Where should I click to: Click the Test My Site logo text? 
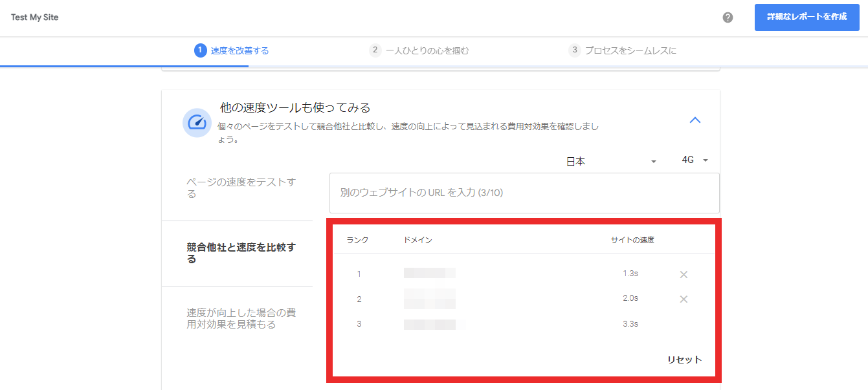(x=35, y=17)
